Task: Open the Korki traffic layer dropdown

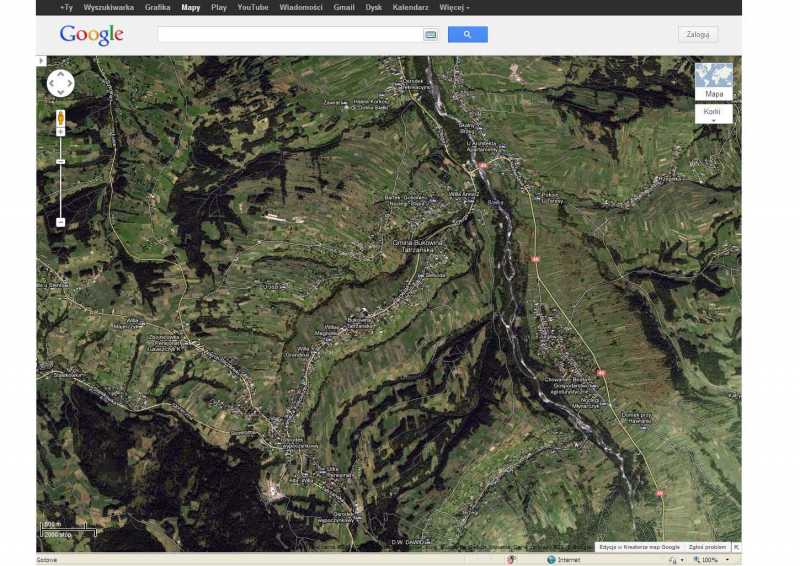Action: [714, 114]
